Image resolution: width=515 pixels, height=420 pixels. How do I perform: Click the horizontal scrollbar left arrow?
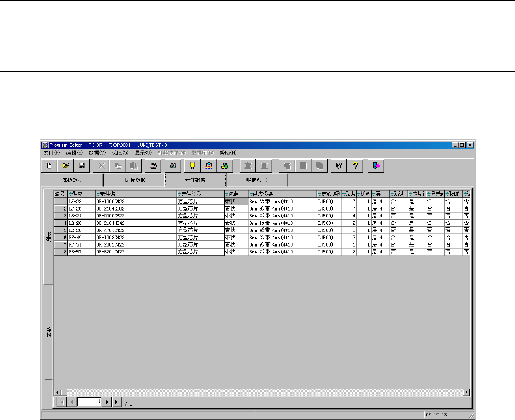tap(57, 392)
